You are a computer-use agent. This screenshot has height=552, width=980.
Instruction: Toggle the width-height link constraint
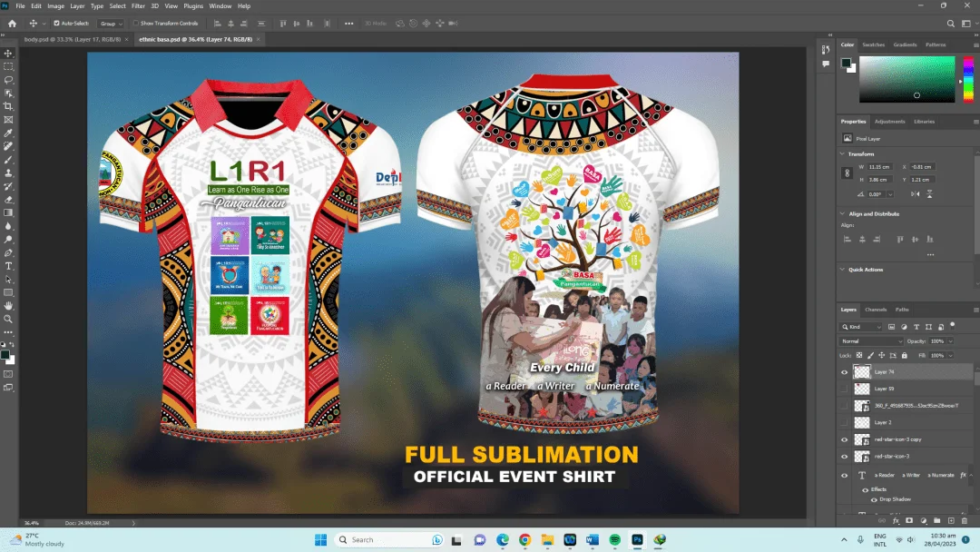tap(847, 173)
